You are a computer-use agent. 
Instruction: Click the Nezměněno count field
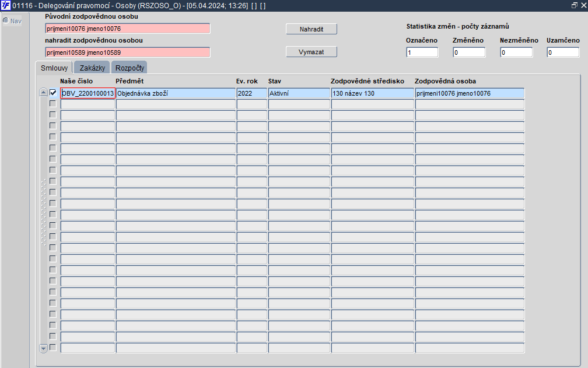coord(516,52)
